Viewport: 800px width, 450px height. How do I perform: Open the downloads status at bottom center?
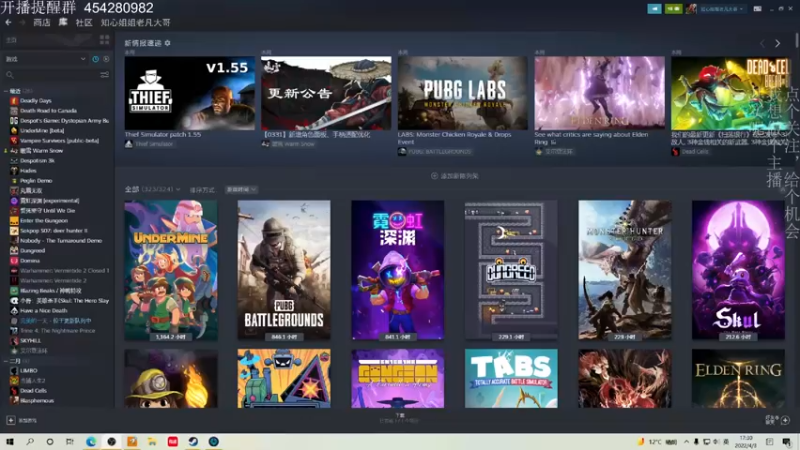tap(399, 418)
